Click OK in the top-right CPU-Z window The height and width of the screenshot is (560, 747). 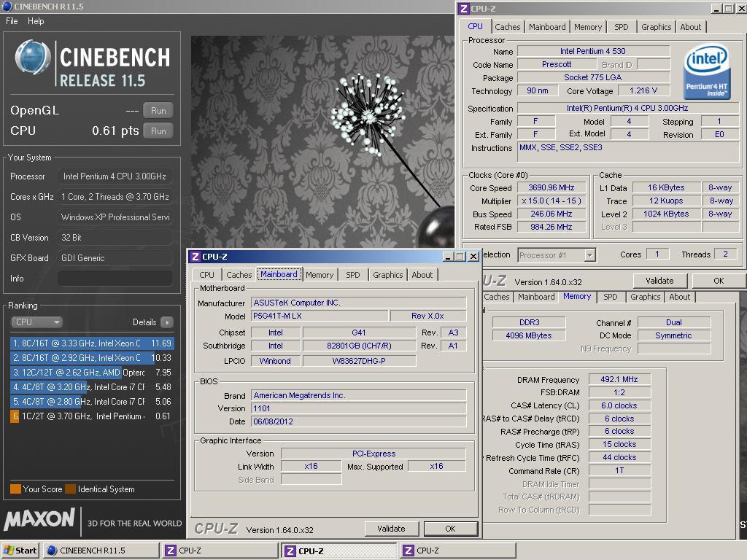[719, 281]
